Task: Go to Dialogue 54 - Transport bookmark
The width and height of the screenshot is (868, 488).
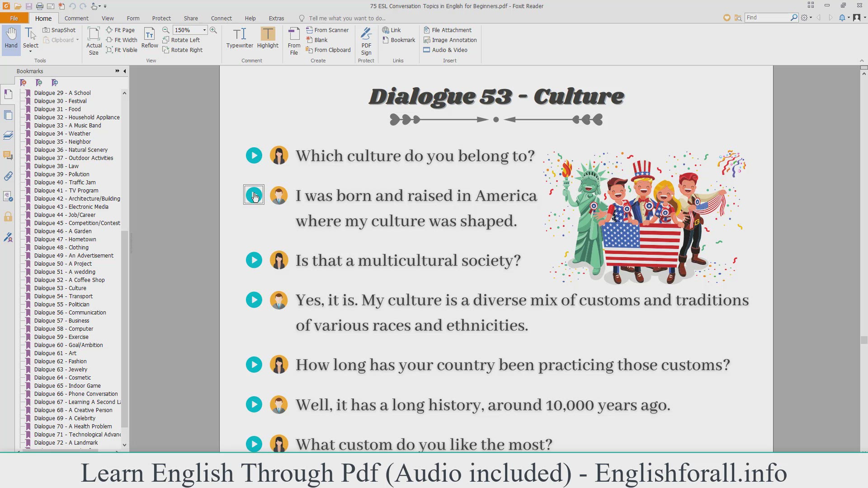Action: pos(63,296)
